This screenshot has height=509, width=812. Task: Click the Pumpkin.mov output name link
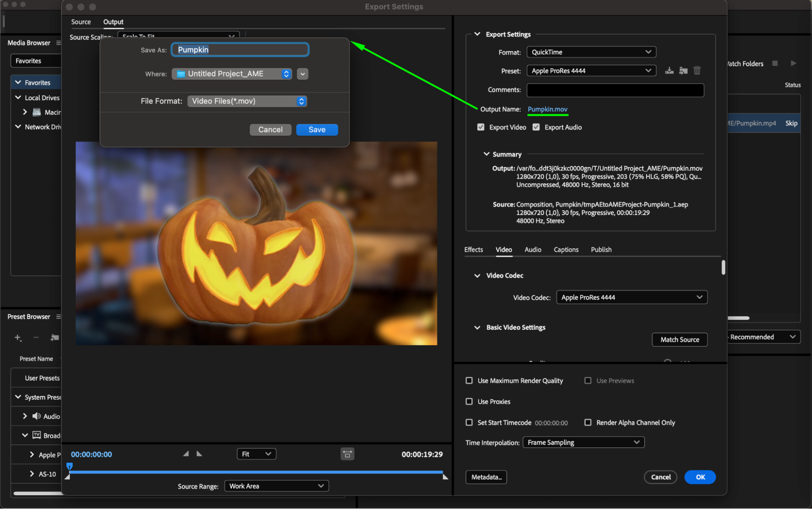click(x=547, y=109)
